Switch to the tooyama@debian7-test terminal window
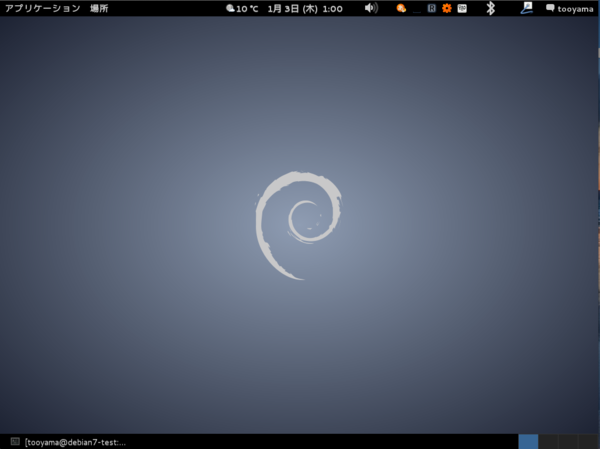Screen dimensions: 600x449 (75, 442)
